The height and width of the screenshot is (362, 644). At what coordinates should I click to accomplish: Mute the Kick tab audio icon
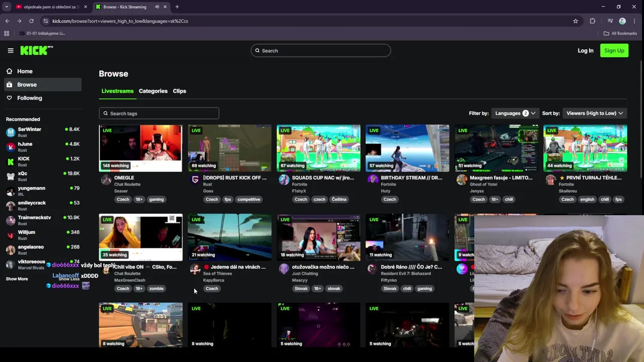click(157, 7)
